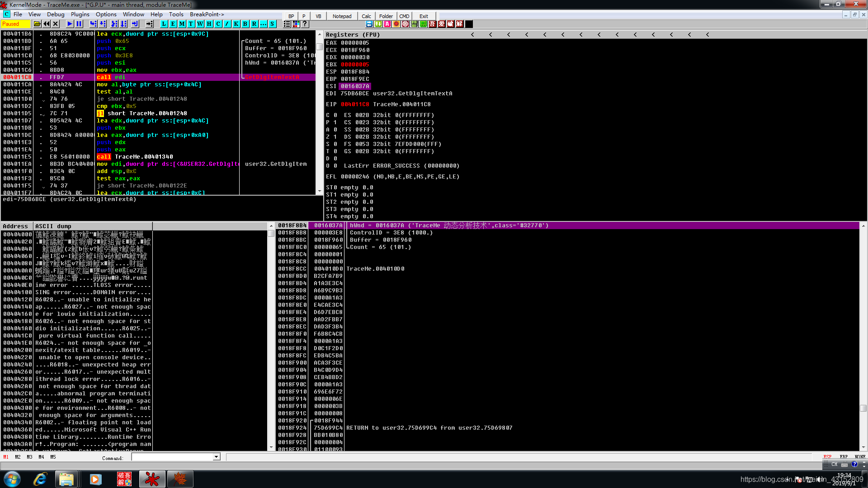This screenshot has height=488, width=868.
Task: Click the Step into toolbar icon
Action: [x=93, y=24]
